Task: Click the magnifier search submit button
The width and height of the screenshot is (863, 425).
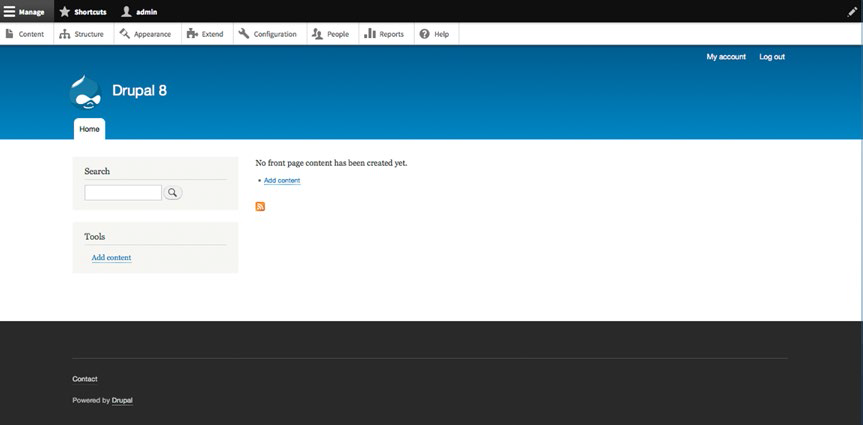Action: [173, 192]
